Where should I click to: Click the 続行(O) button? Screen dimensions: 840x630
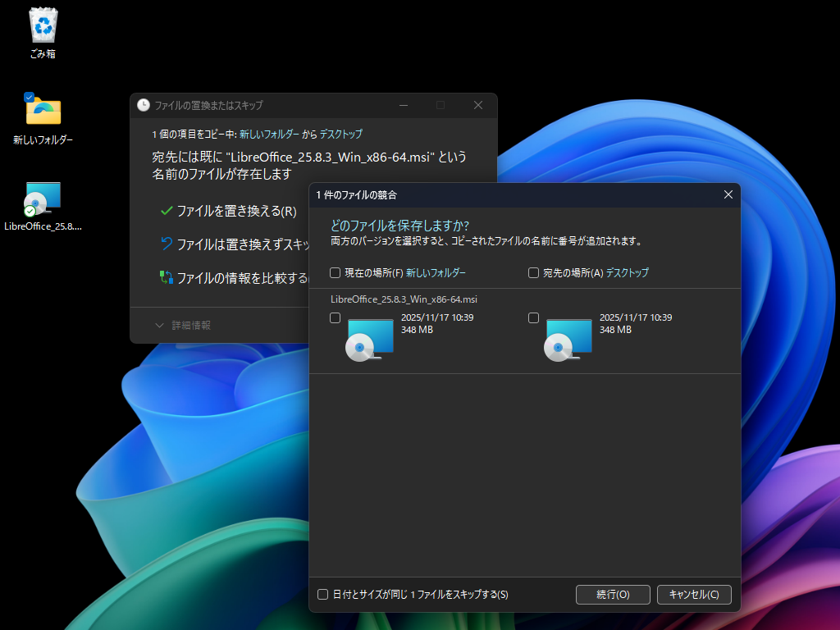click(x=613, y=595)
